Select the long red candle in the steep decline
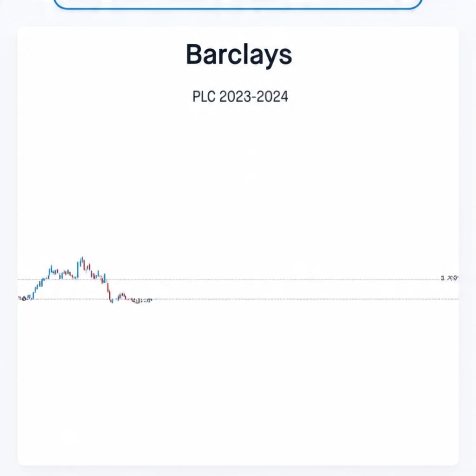Viewport: 476px width, 476px height. (108, 288)
